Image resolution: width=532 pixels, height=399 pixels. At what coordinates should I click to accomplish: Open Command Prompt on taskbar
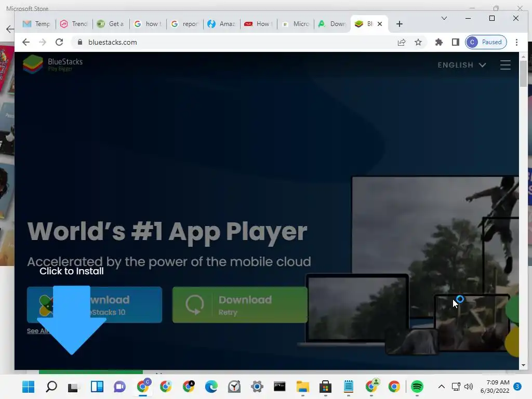280,387
